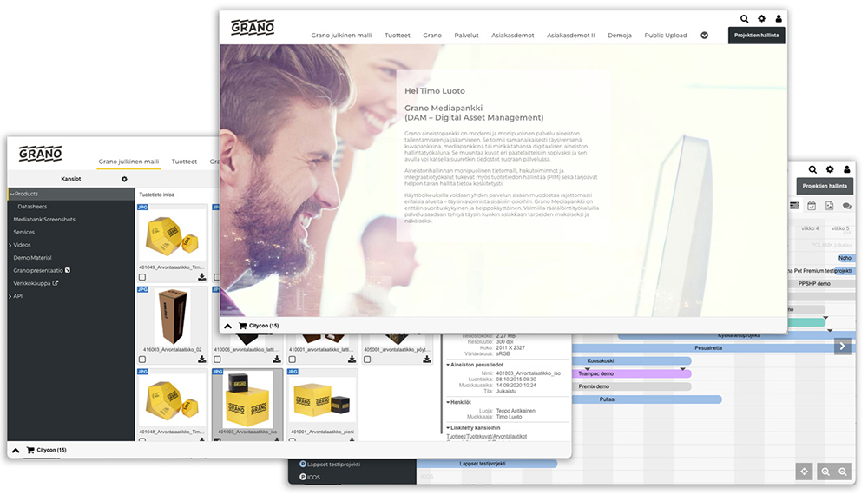Follow Tuotteet/Tuotekuvat/Arvontalaatikot link
This screenshot has width=868, height=495.
[487, 436]
